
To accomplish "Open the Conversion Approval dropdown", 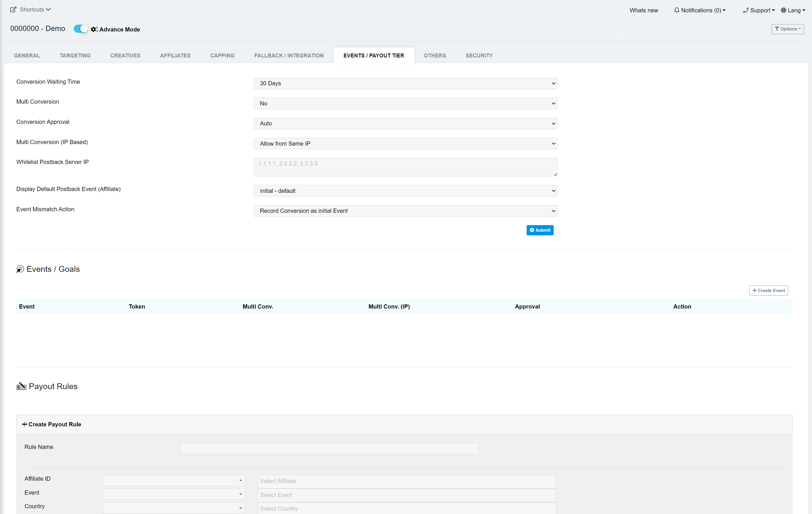I will point(405,123).
